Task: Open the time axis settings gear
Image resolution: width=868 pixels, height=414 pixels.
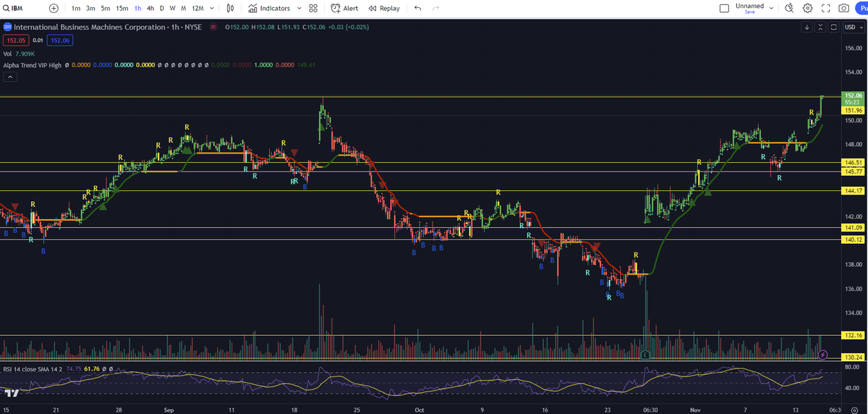Action: coord(854,409)
